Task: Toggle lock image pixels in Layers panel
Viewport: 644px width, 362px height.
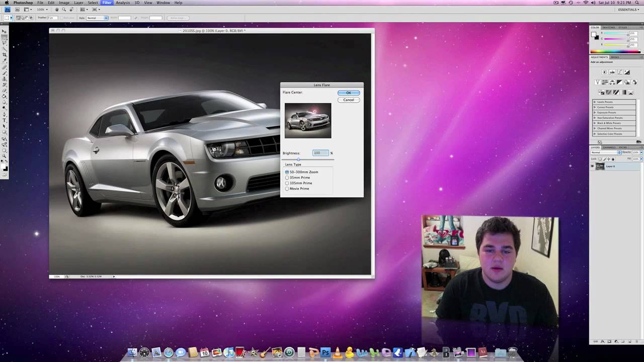Action: click(x=605, y=159)
